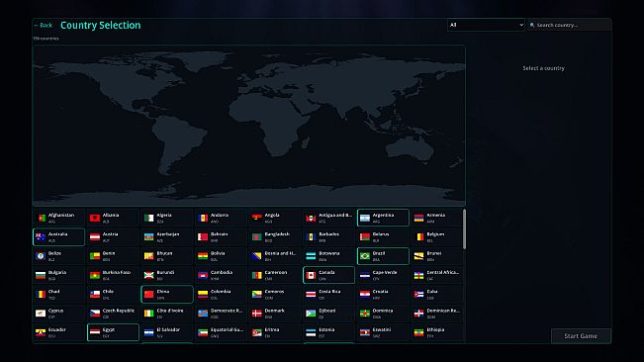Select the Belarus country card
Screen dimensions: 644x362
(x=383, y=236)
